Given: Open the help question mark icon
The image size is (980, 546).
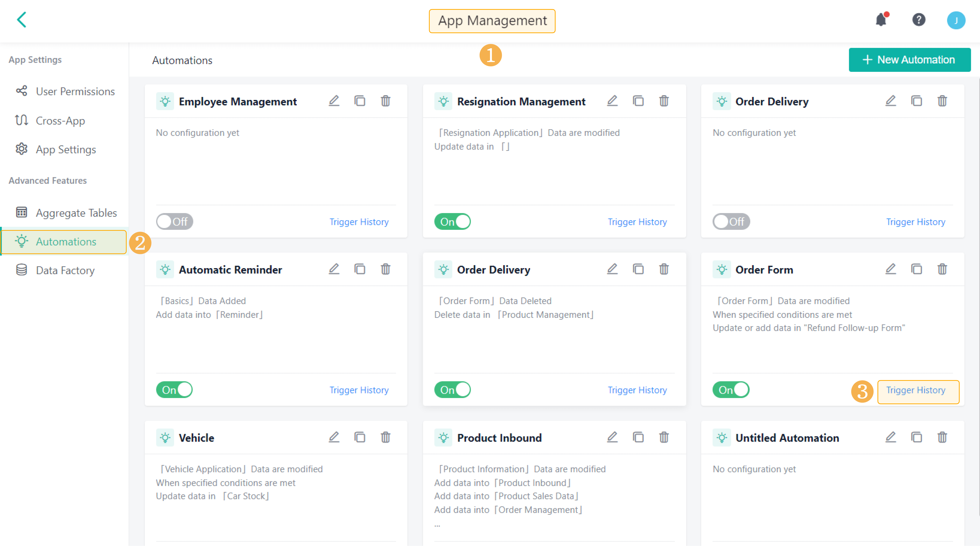Looking at the screenshot, I should [919, 19].
